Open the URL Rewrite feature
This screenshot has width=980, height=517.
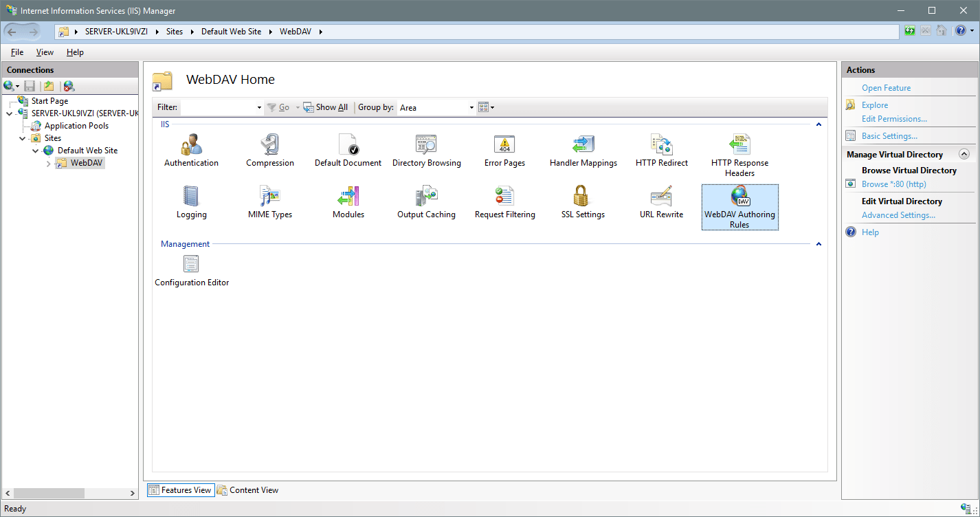tap(661, 197)
